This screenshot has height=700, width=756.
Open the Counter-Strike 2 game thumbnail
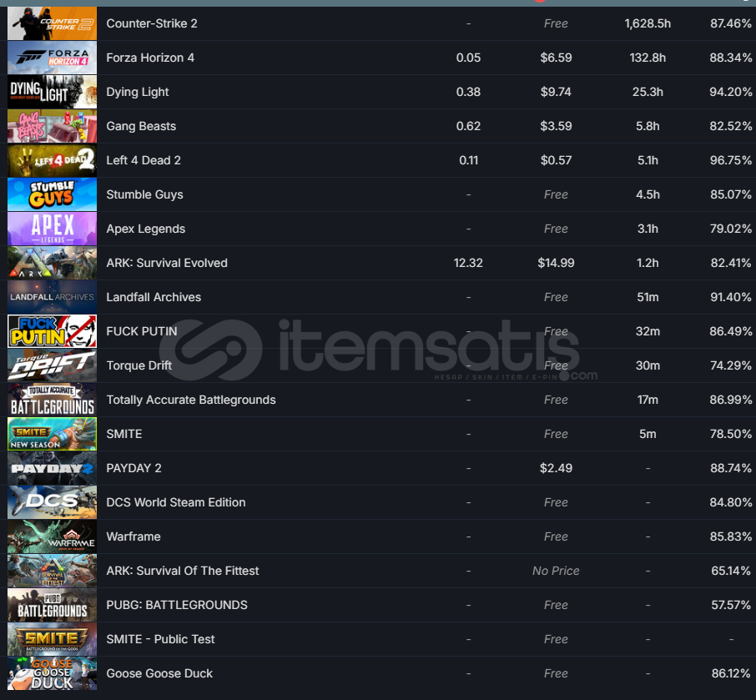click(x=52, y=23)
